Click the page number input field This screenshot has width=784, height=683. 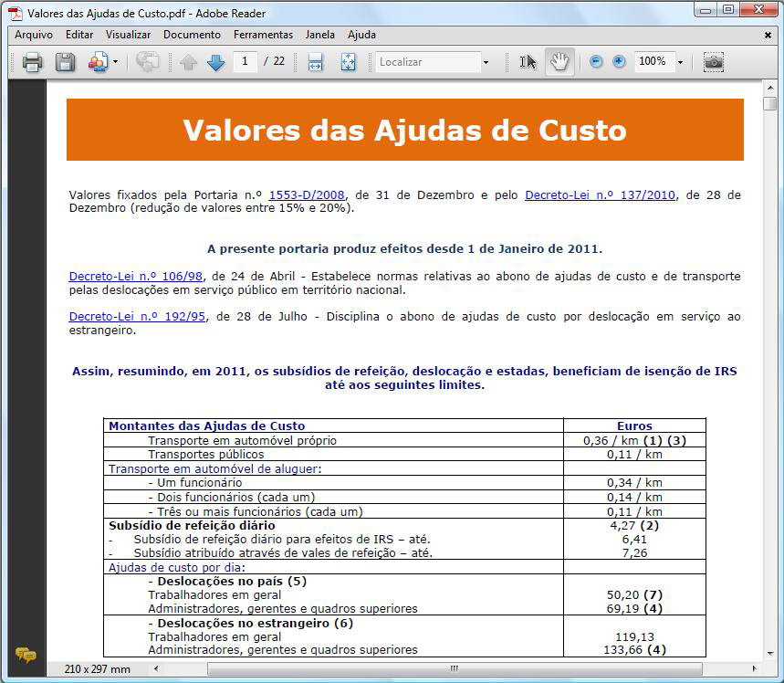pos(245,62)
